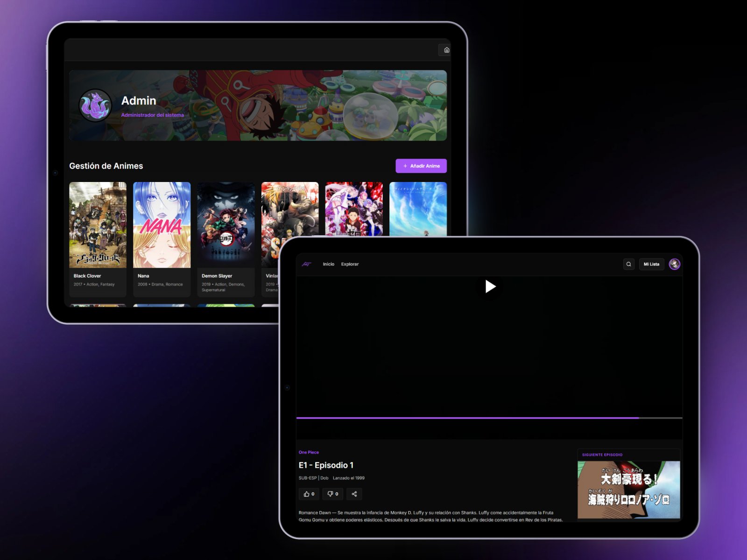
Task: Open the Admin profile avatar
Action: click(95, 105)
